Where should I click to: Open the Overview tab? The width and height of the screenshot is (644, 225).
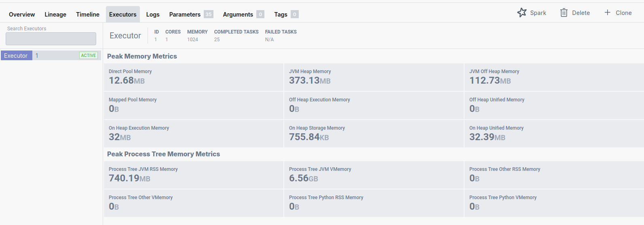click(22, 15)
